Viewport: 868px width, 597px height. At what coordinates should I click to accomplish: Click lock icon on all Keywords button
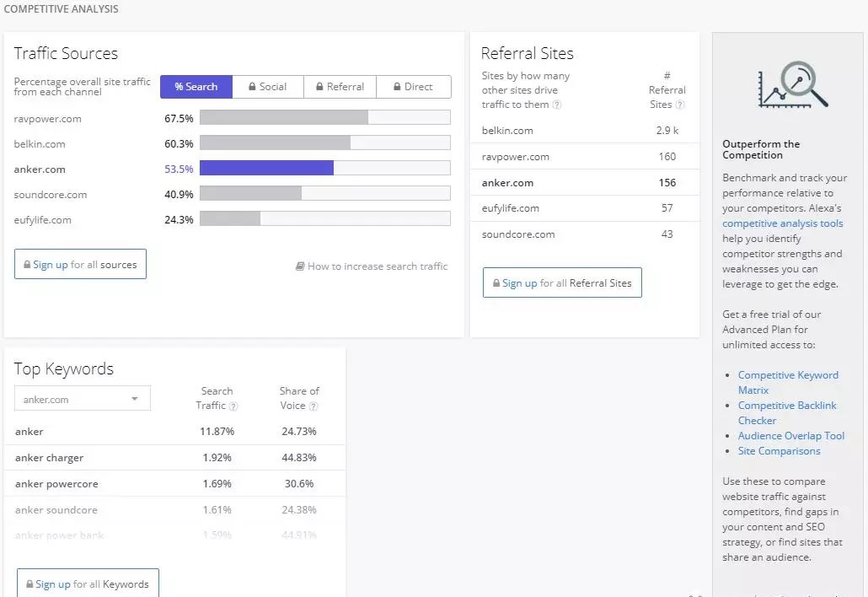click(29, 584)
